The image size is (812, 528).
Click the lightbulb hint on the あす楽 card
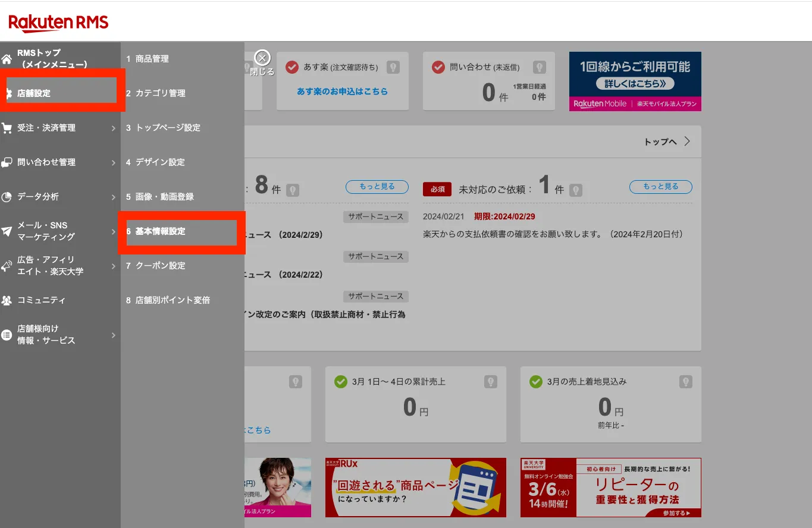pyautogui.click(x=393, y=67)
